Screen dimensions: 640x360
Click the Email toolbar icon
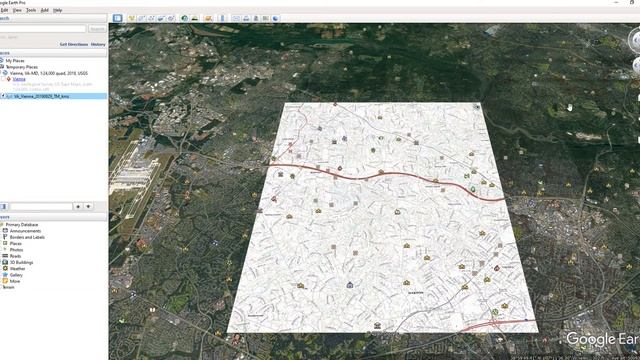(236, 18)
